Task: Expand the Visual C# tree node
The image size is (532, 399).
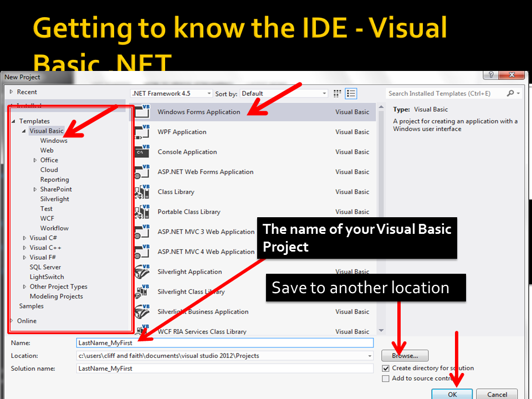Action: (x=24, y=238)
